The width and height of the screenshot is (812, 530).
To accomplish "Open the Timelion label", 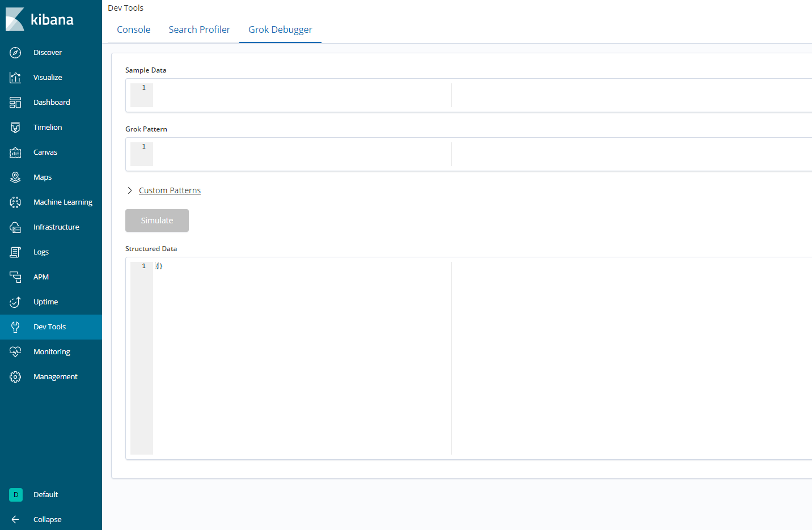I will (x=48, y=128).
